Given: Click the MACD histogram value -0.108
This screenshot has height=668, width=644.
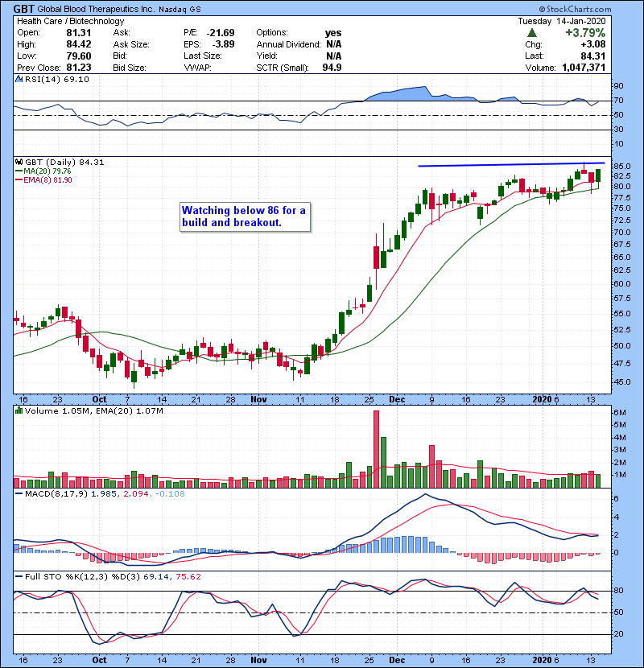Looking at the screenshot, I should 170,494.
